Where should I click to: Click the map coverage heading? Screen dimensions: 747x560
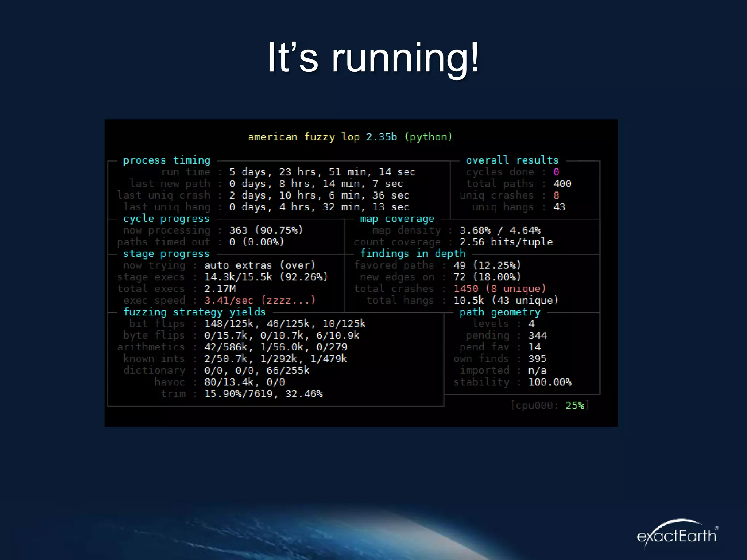pyautogui.click(x=397, y=219)
